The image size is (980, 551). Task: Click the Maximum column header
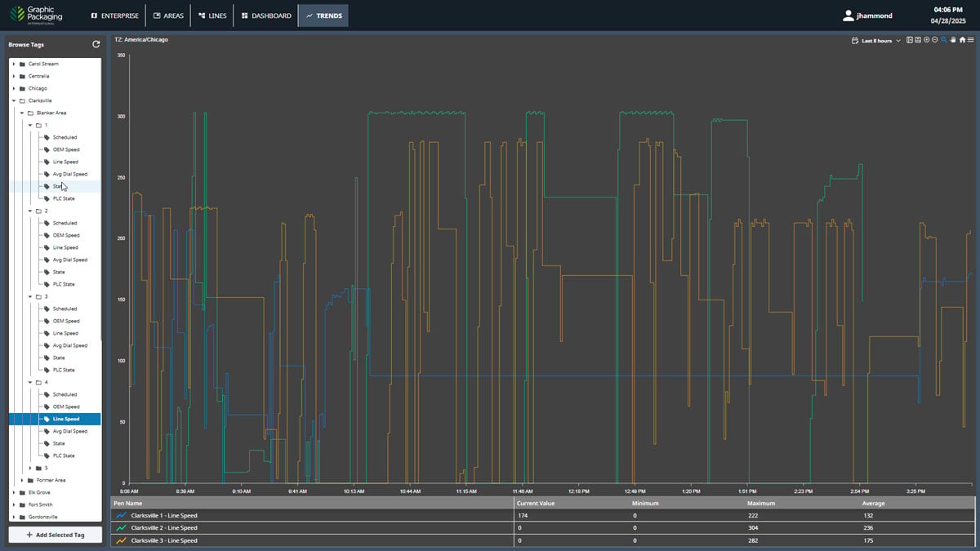tap(761, 504)
